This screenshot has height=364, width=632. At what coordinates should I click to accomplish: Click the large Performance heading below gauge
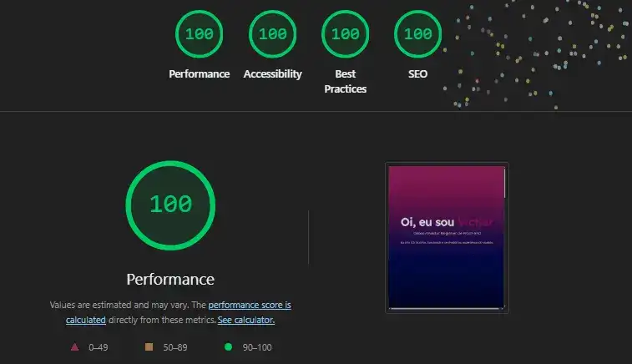(170, 279)
